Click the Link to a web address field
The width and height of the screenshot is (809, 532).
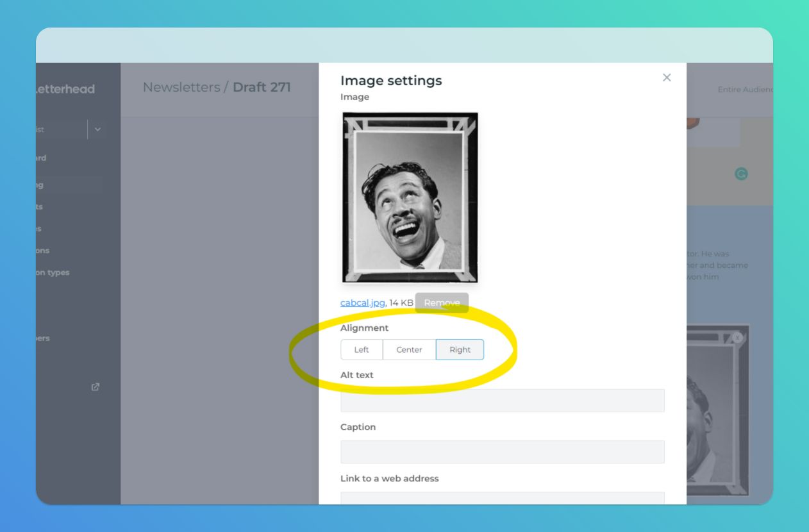(503, 498)
